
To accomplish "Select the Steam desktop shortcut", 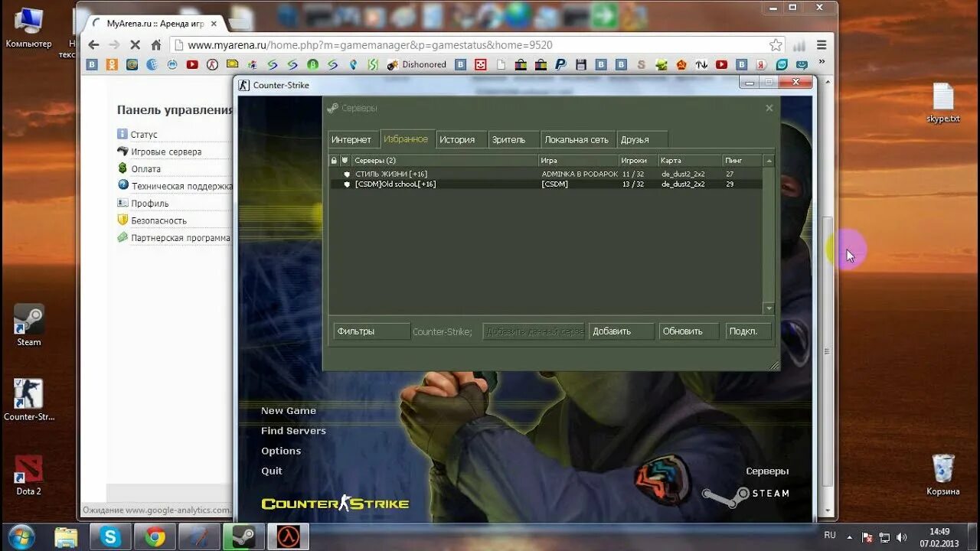I will point(29,326).
